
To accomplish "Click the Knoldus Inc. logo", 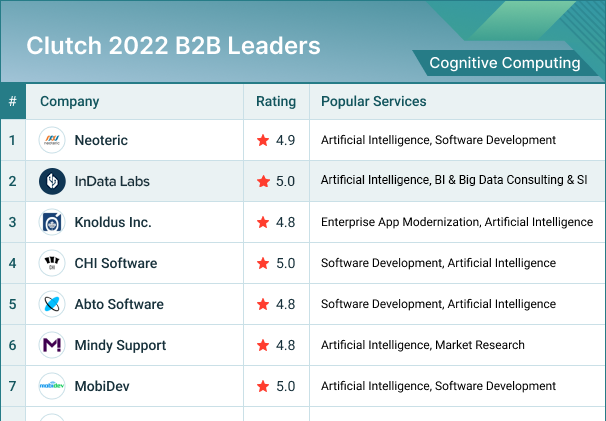I will (52, 222).
